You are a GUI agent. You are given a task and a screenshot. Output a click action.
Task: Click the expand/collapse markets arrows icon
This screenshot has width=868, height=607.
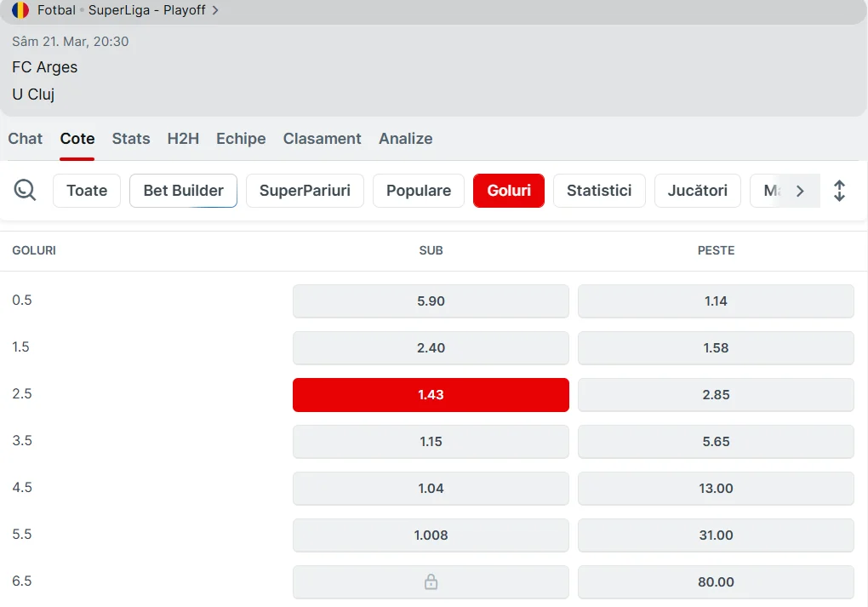coord(839,191)
